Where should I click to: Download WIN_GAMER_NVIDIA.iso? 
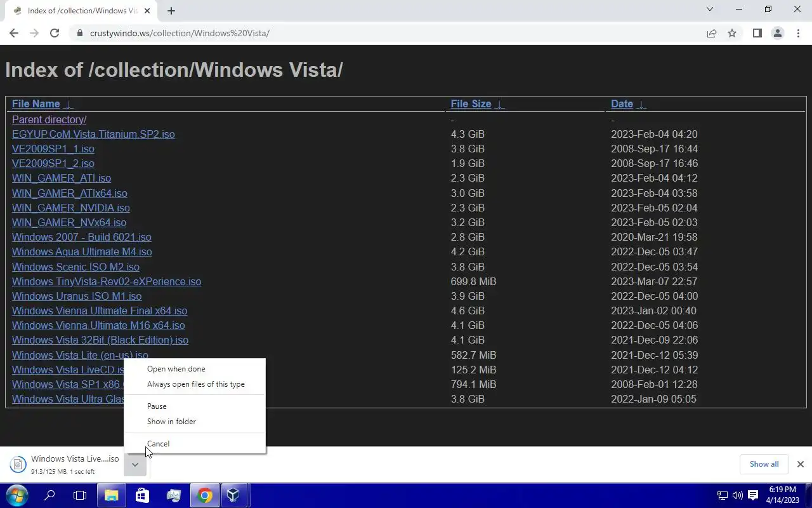tap(70, 208)
